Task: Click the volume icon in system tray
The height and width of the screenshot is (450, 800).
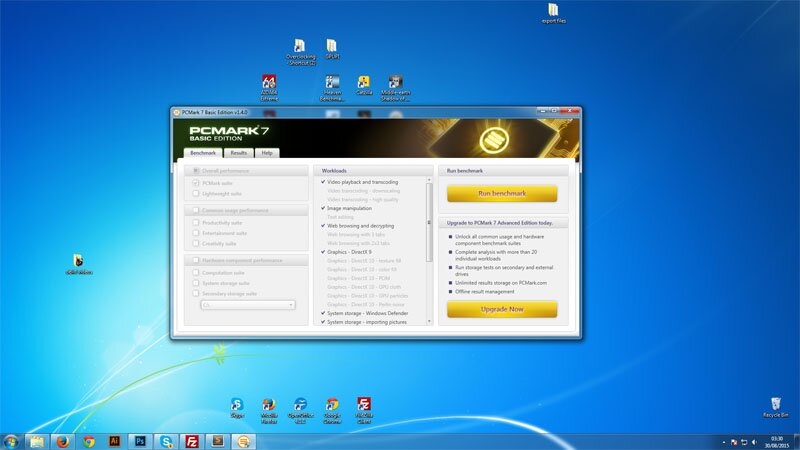Action: 754,442
